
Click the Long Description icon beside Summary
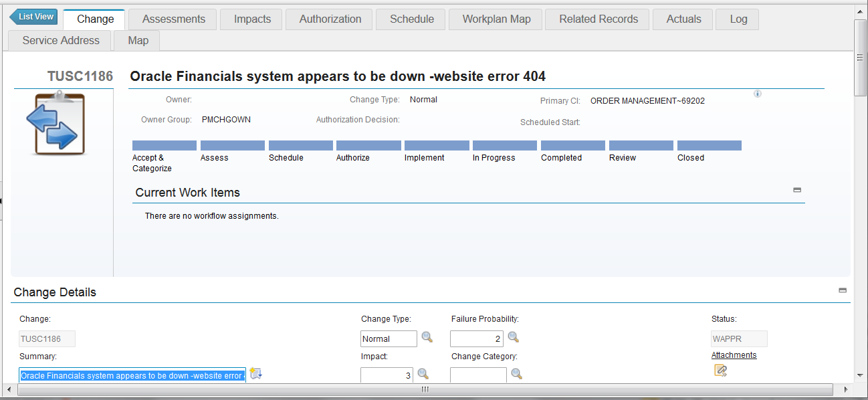point(255,374)
